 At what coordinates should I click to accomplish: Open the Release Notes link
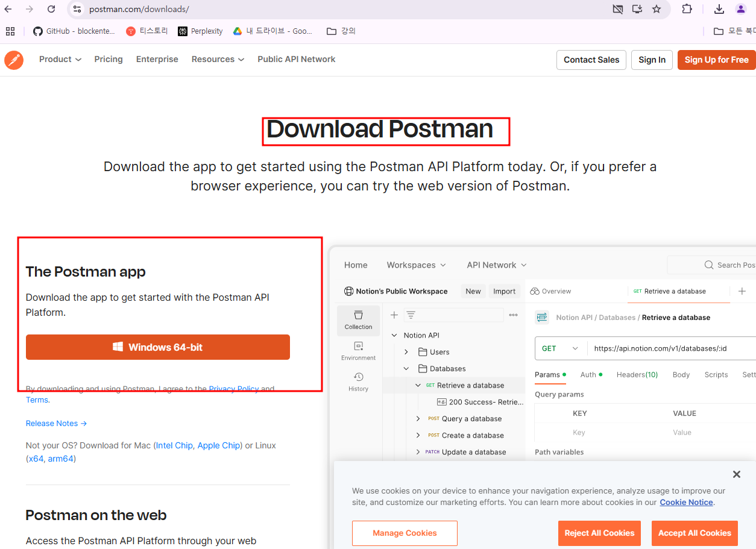point(57,424)
